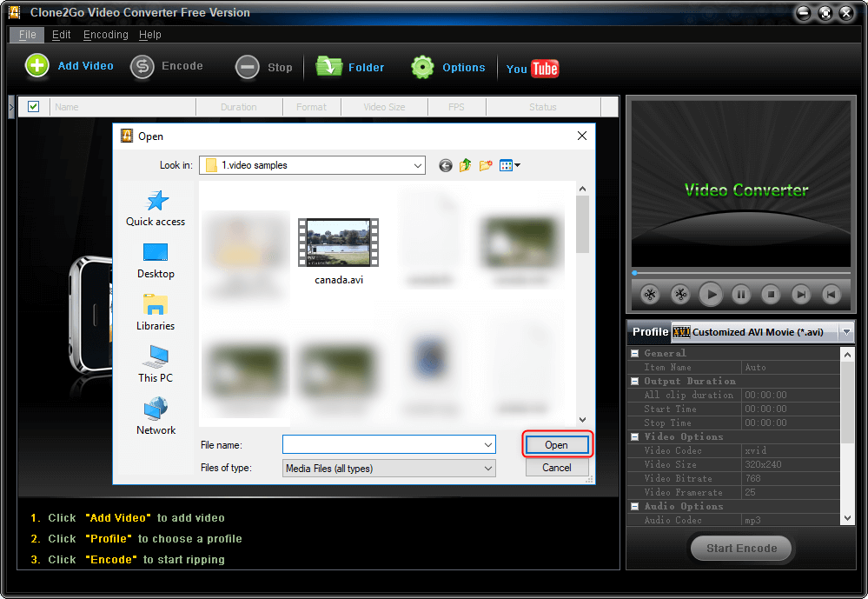This screenshot has width=868, height=599.
Task: Click the Status column header
Action: pyautogui.click(x=542, y=107)
